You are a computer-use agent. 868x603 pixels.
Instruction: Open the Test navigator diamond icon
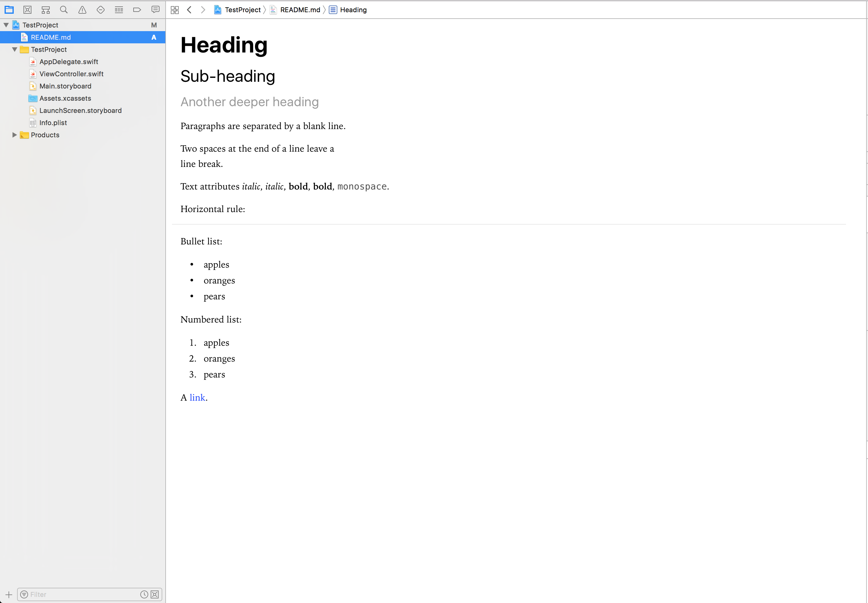coord(100,9)
